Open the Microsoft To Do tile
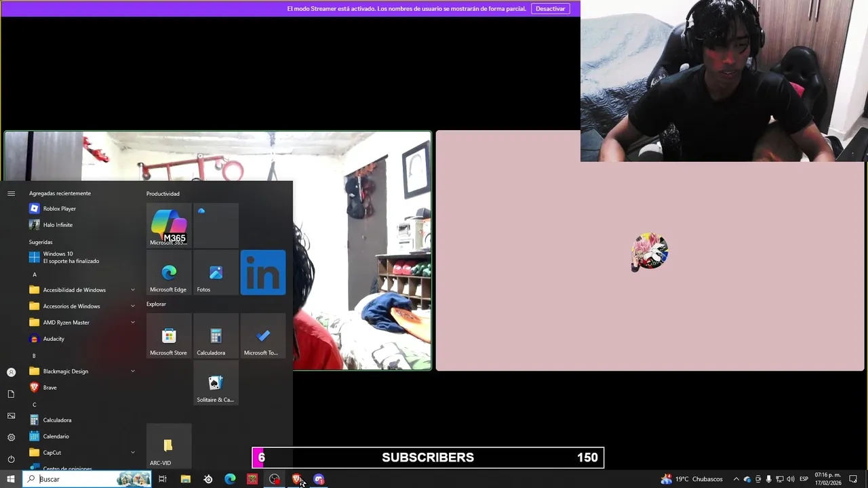This screenshot has width=868, height=488. click(263, 335)
